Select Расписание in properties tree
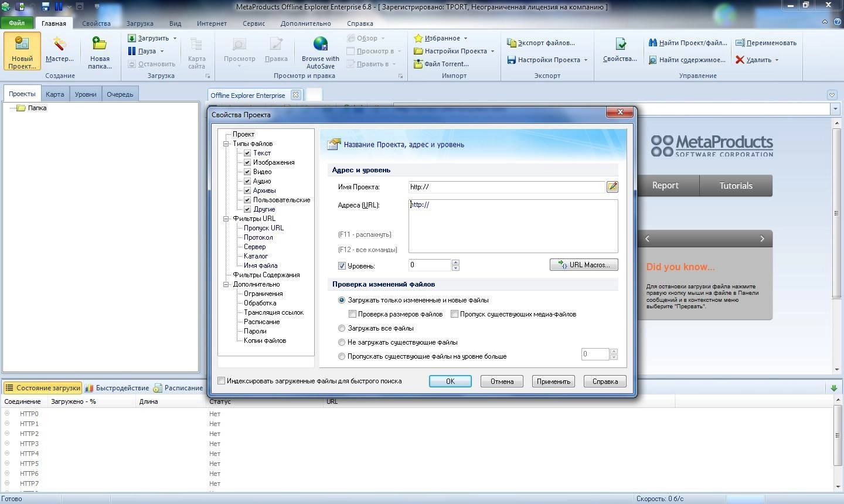This screenshot has height=504, width=844. click(x=261, y=322)
